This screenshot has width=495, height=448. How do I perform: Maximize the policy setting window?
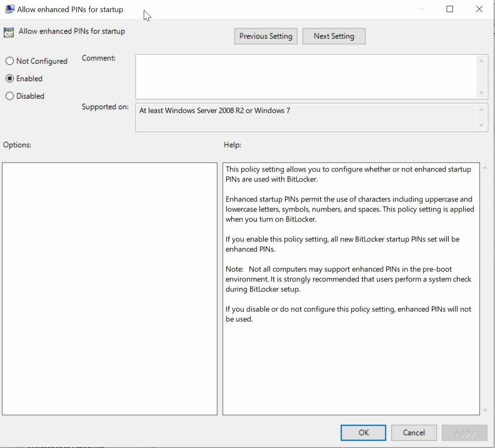coord(450,9)
